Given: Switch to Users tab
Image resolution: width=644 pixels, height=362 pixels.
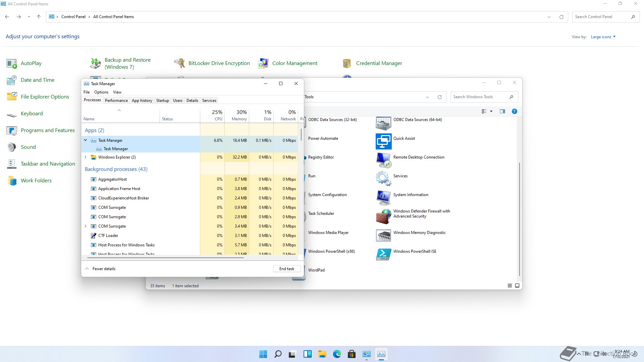Looking at the screenshot, I should pos(177,101).
